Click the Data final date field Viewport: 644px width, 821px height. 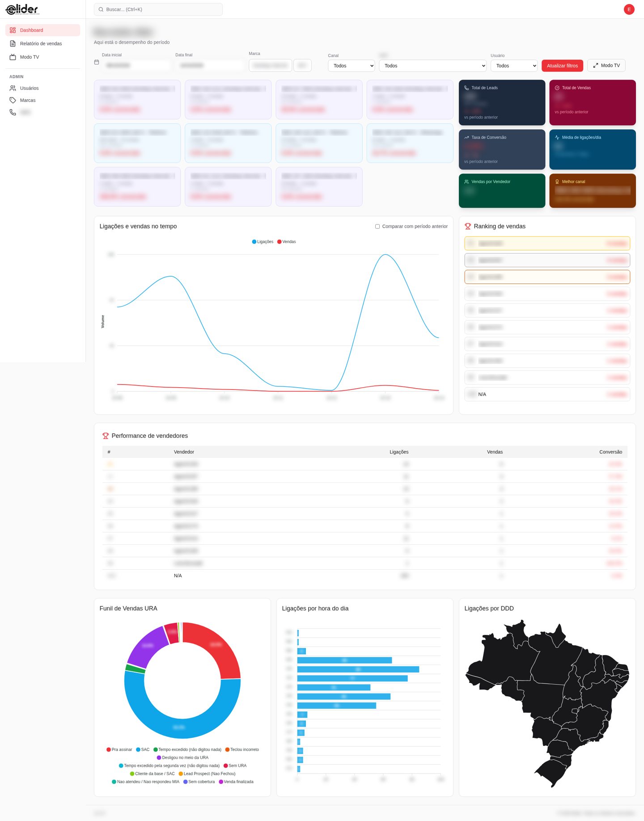pyautogui.click(x=210, y=65)
